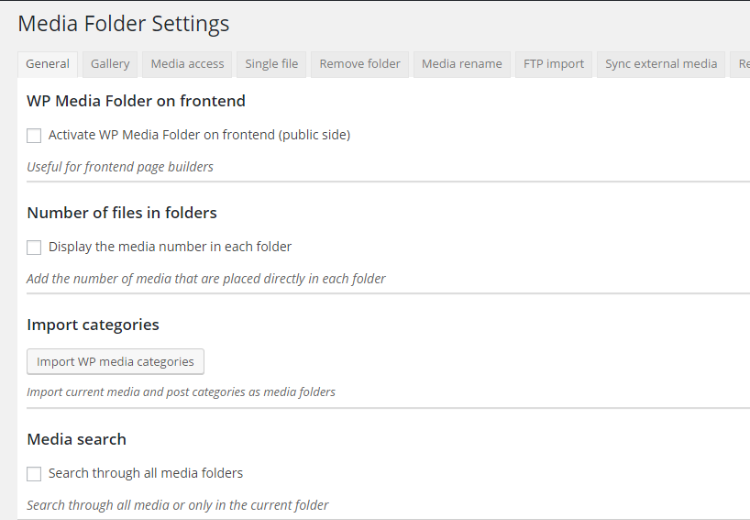This screenshot has height=520, width=750.
Task: Open the Sync external media tab
Action: [x=661, y=64]
